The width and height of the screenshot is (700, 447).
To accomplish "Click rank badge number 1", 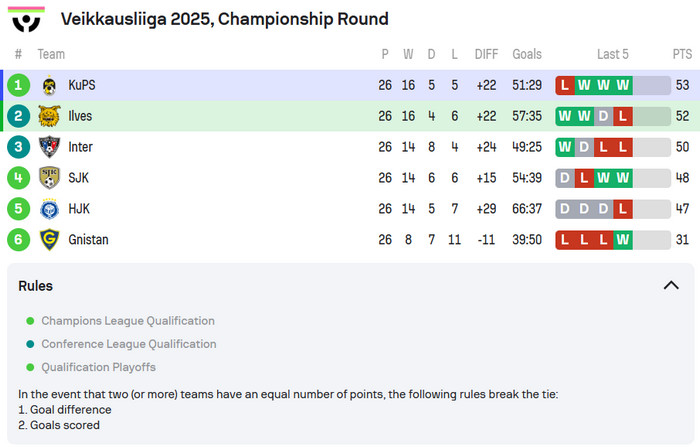I will point(18,85).
